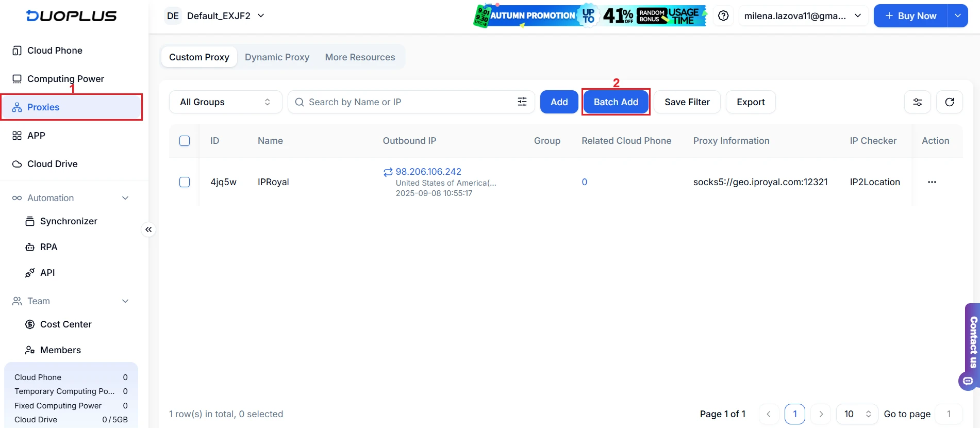The image size is (980, 428).
Task: Click the advanced filter icon in search box
Action: click(x=522, y=102)
